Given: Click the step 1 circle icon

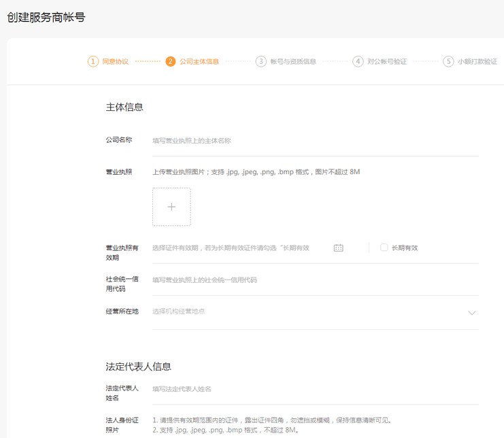Looking at the screenshot, I should [x=93, y=61].
